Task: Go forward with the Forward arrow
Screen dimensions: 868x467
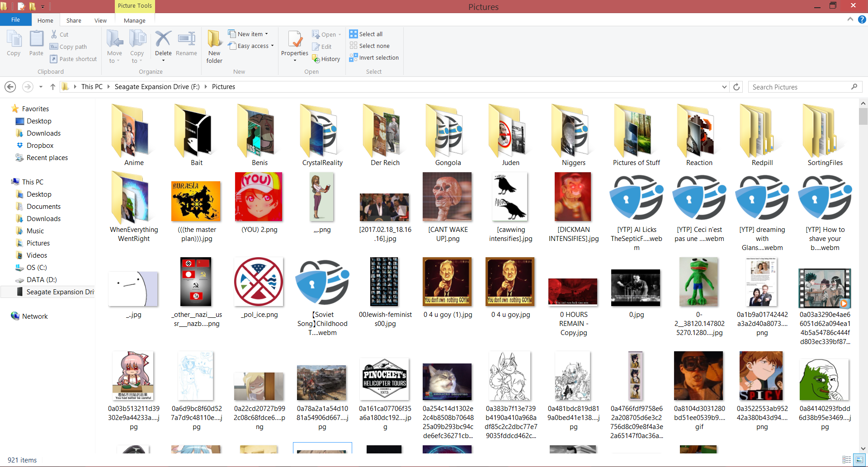Action: tap(28, 87)
